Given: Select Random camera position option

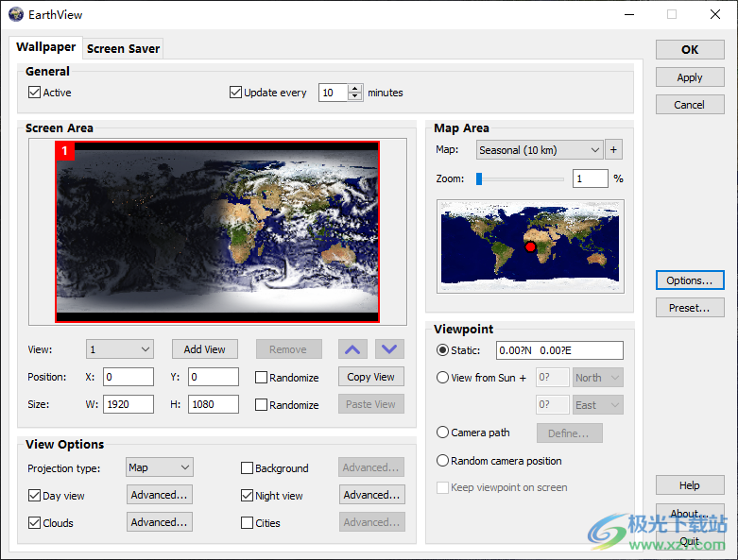Looking at the screenshot, I should pos(442,461).
